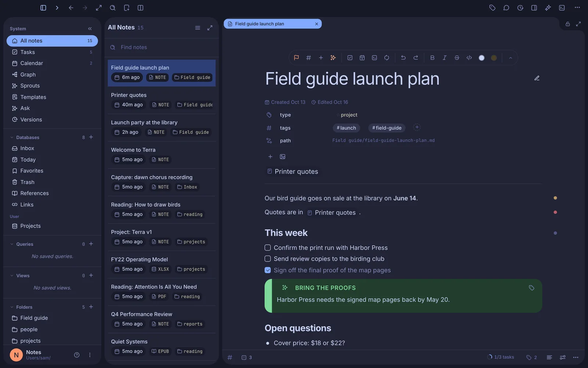This screenshot has width=588, height=368.
Task: Click the flag icon in editor toolbar
Action: [296, 58]
